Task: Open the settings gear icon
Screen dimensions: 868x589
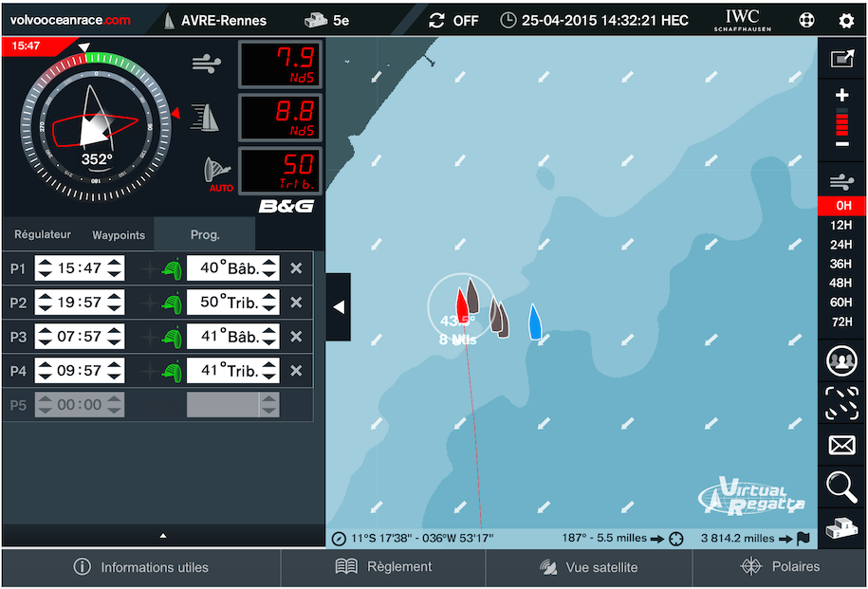Action: click(x=845, y=20)
